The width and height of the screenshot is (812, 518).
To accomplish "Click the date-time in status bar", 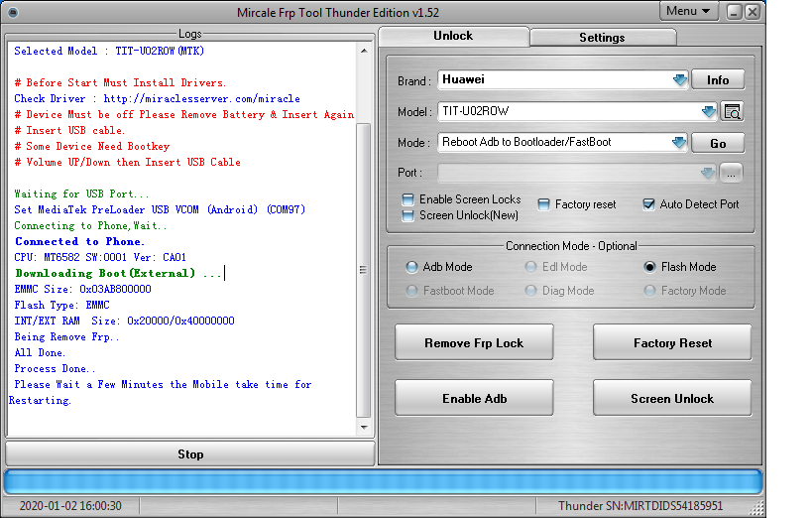I will [70, 505].
